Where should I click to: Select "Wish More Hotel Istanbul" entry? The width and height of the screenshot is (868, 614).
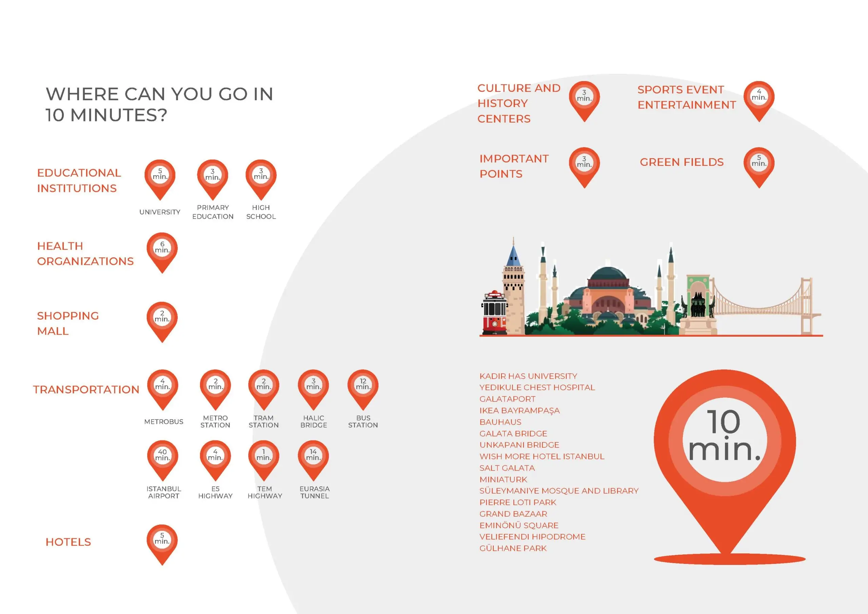click(x=542, y=456)
